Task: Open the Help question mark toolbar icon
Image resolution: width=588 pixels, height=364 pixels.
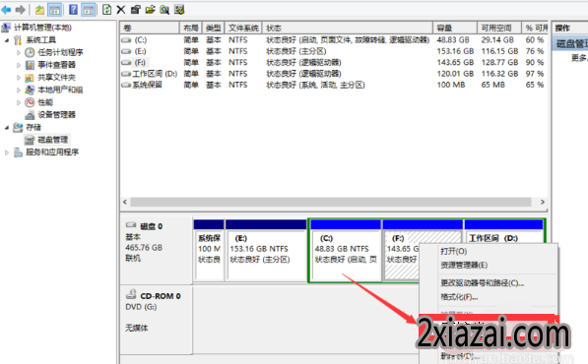Action: click(x=74, y=10)
